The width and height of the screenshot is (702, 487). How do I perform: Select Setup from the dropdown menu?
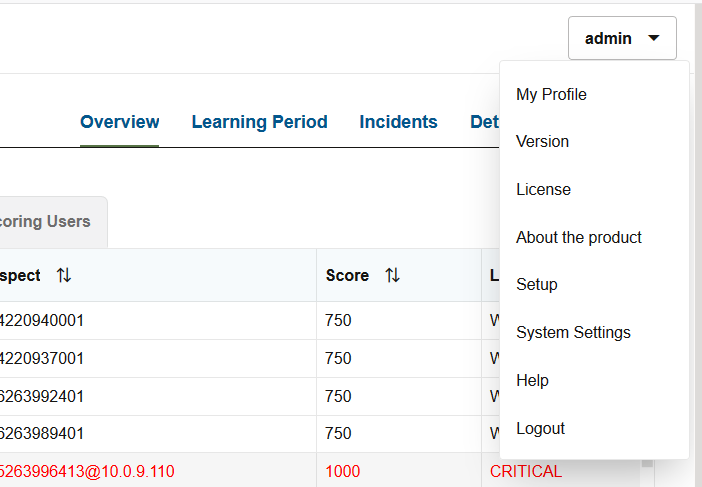click(x=536, y=285)
